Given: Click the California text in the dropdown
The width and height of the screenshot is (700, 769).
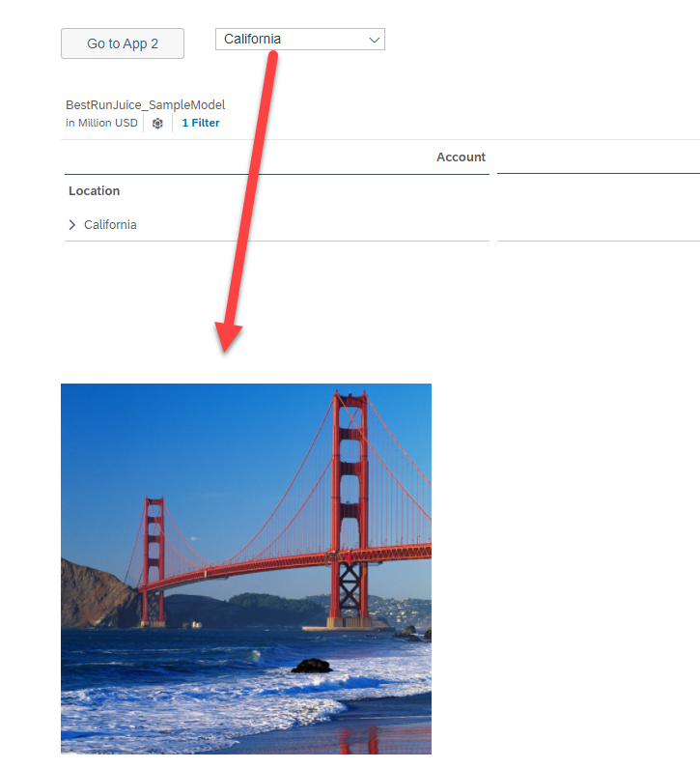Looking at the screenshot, I should tap(252, 39).
